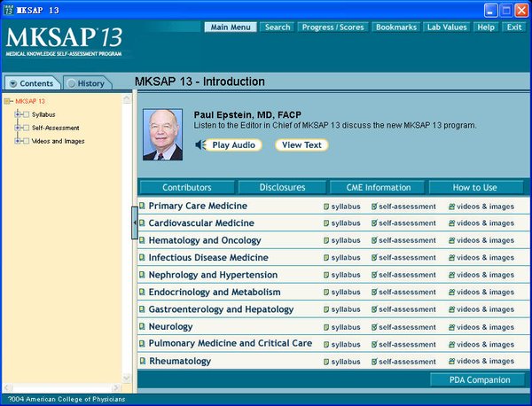Click the book icon before Gastroenterology and Hepatology
Viewport: 532px width, 406px height.
pyautogui.click(x=142, y=309)
